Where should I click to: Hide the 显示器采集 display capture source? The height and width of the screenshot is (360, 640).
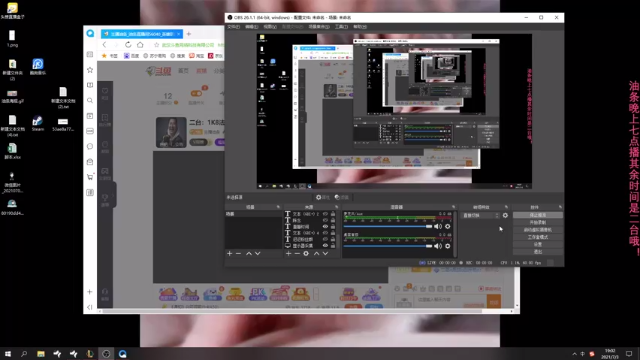pos(325,245)
